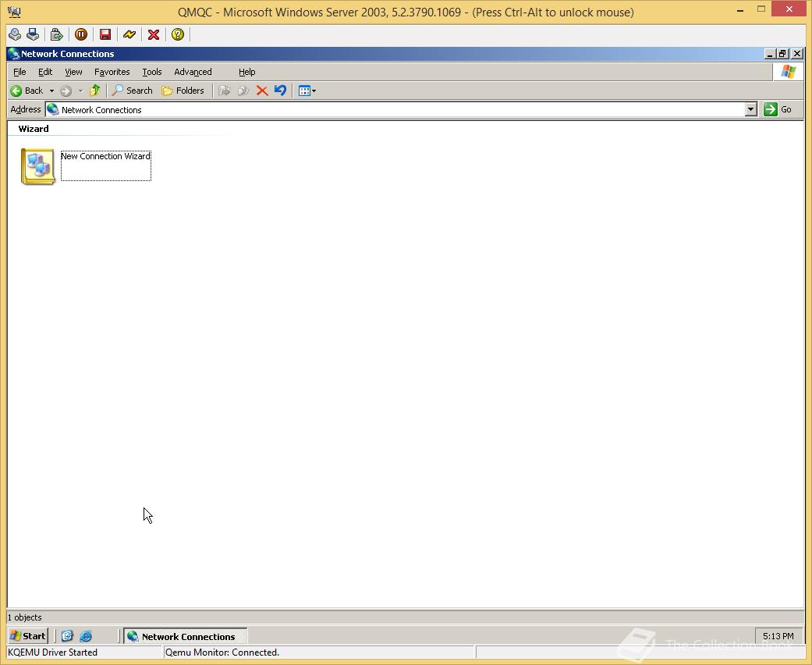Click the New Connection Wizard label
The image size is (812, 665).
[x=105, y=156]
